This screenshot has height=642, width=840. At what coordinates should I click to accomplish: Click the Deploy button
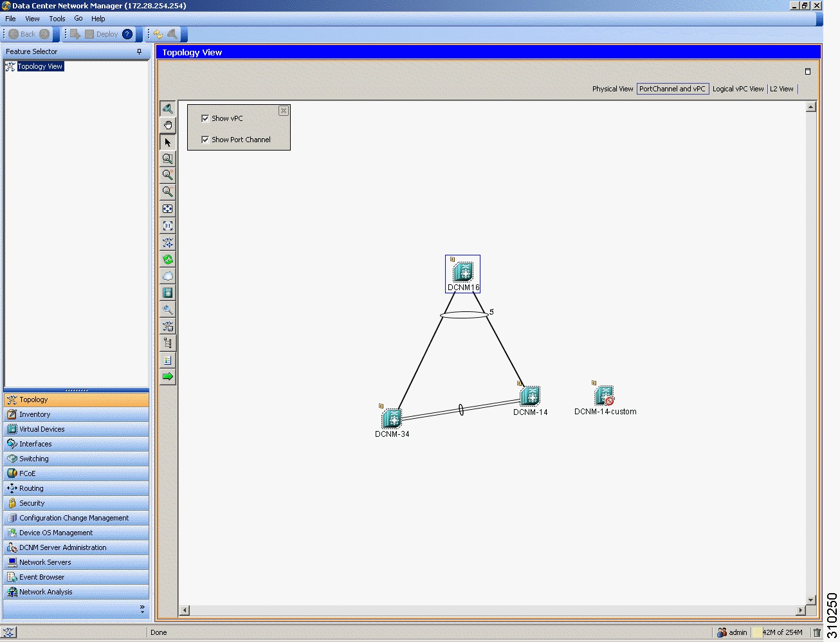click(x=101, y=34)
